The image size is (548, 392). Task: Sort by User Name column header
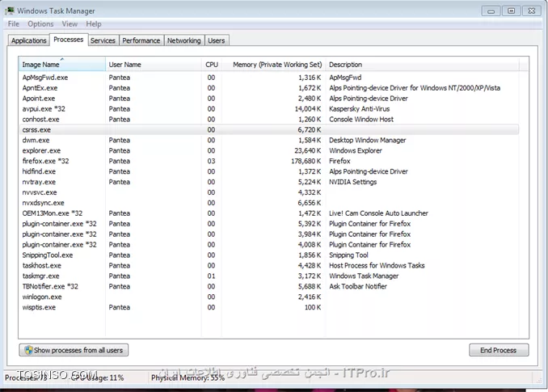point(153,65)
